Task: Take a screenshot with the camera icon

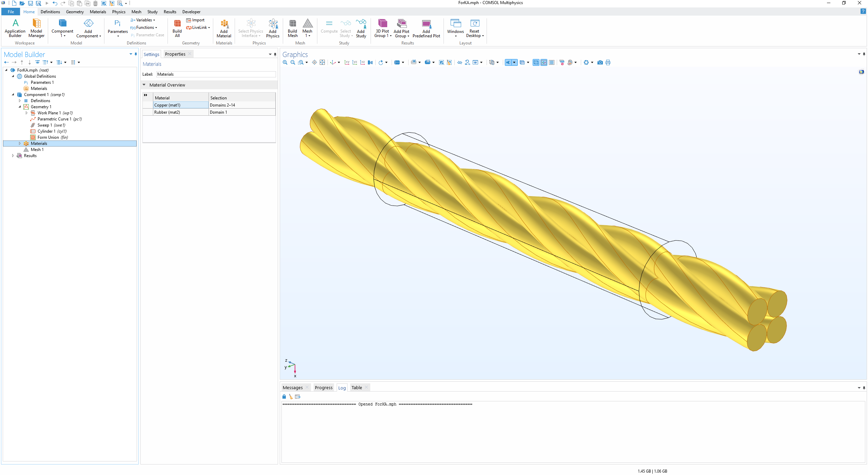Action: [600, 62]
